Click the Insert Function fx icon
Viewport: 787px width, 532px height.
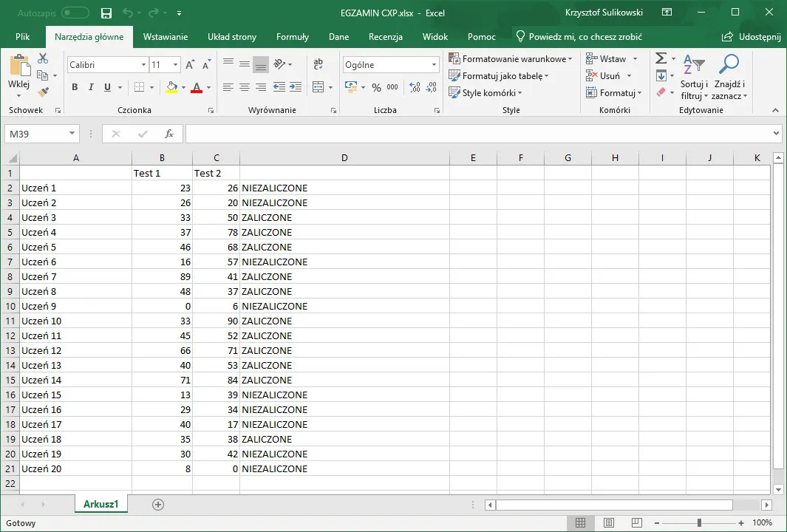coord(169,134)
